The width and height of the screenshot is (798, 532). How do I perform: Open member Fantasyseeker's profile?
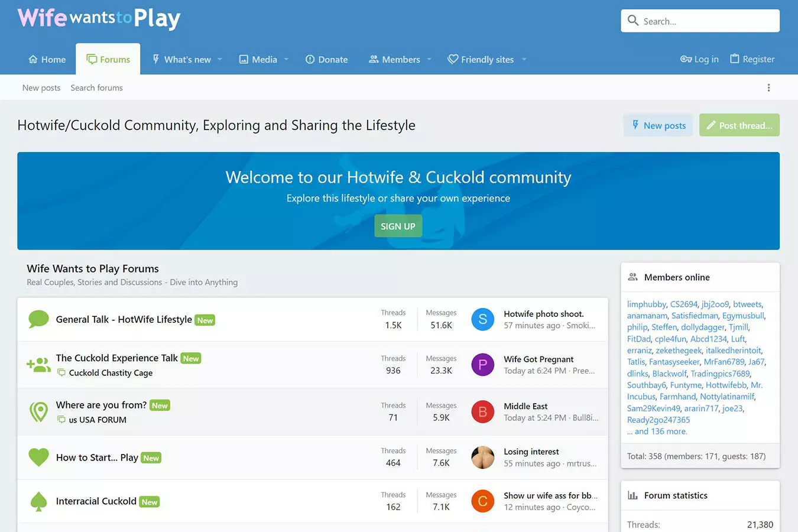[x=674, y=362]
